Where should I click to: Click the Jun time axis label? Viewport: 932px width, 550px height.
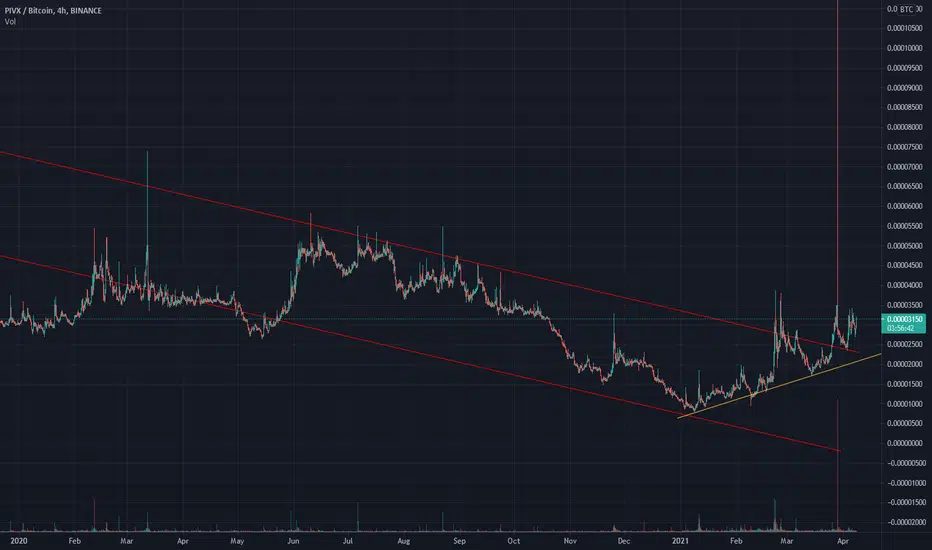(x=293, y=541)
